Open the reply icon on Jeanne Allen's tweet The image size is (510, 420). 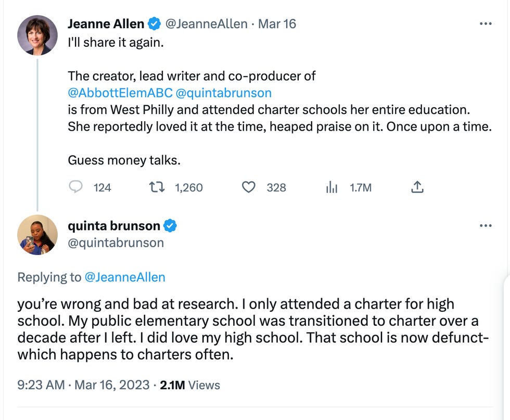(75, 187)
